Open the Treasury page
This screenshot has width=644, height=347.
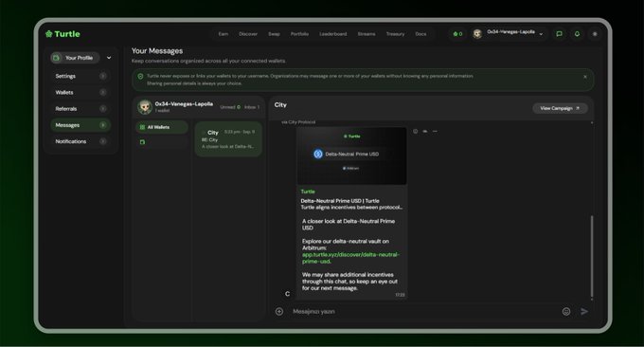click(x=395, y=34)
